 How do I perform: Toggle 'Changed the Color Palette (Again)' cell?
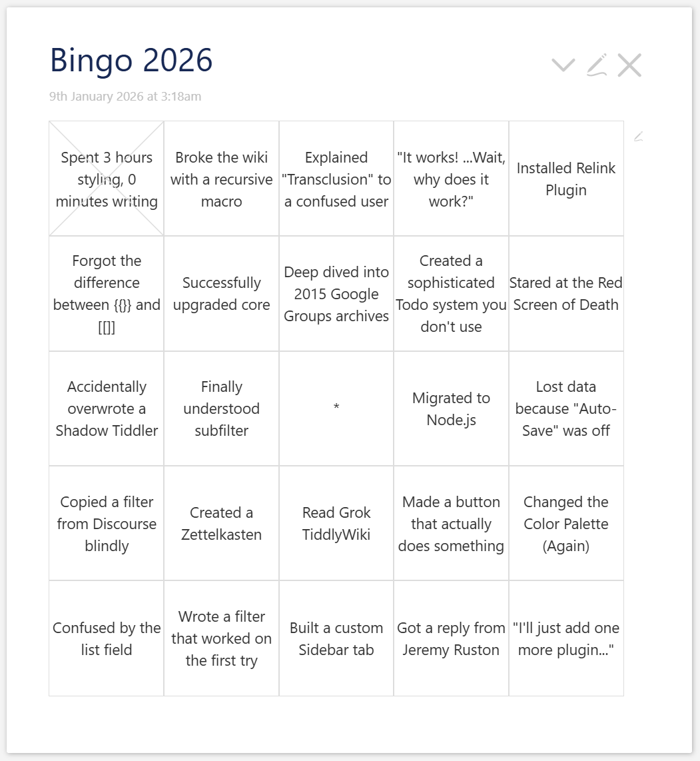(x=566, y=523)
